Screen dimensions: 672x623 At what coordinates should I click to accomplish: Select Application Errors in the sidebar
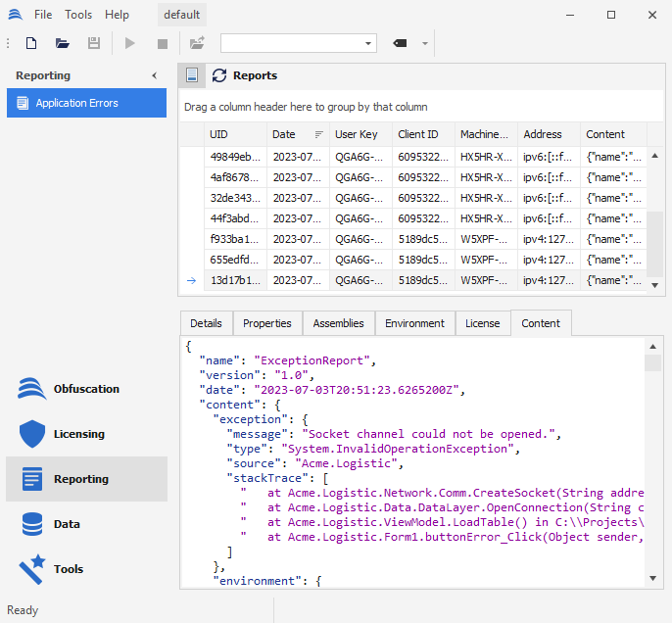tap(86, 103)
